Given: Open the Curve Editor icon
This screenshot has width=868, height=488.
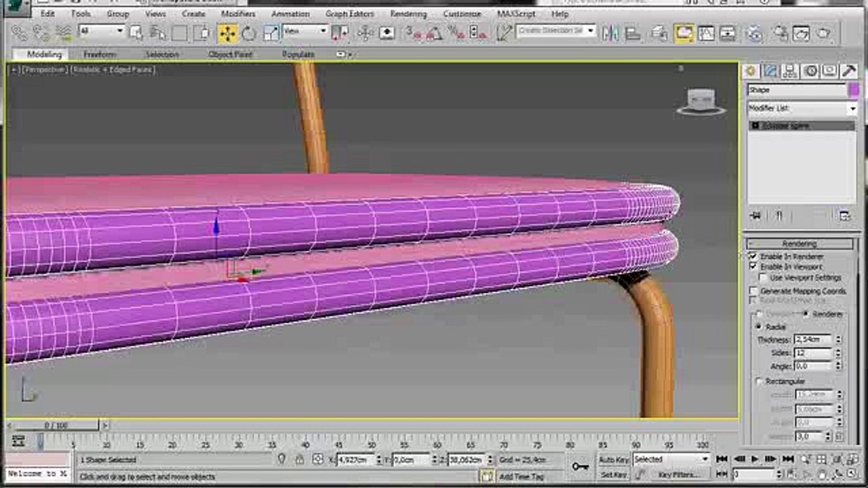Looking at the screenshot, I should coord(706,32).
